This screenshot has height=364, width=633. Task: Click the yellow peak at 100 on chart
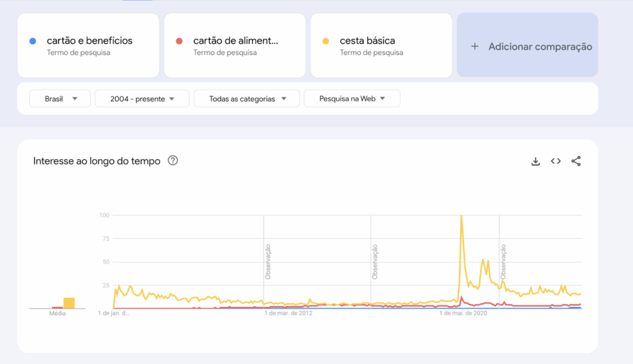461,216
